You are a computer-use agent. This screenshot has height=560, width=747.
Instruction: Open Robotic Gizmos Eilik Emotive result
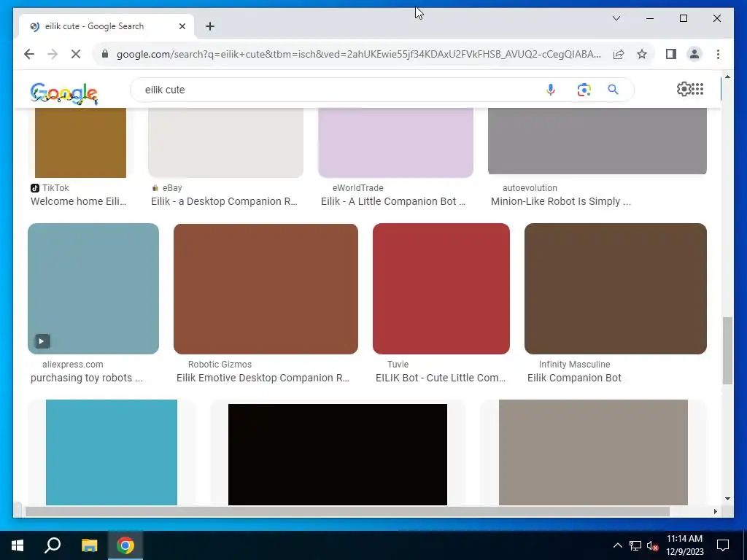click(x=263, y=378)
